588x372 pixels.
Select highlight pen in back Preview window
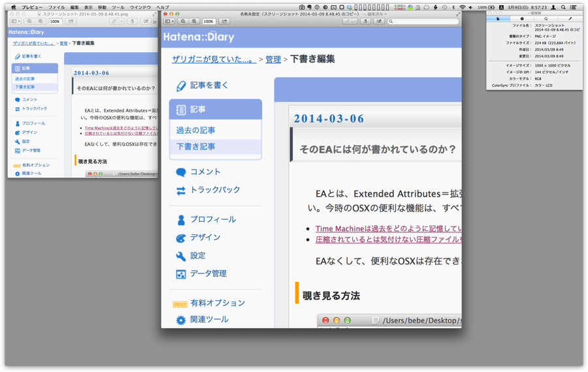(x=114, y=22)
